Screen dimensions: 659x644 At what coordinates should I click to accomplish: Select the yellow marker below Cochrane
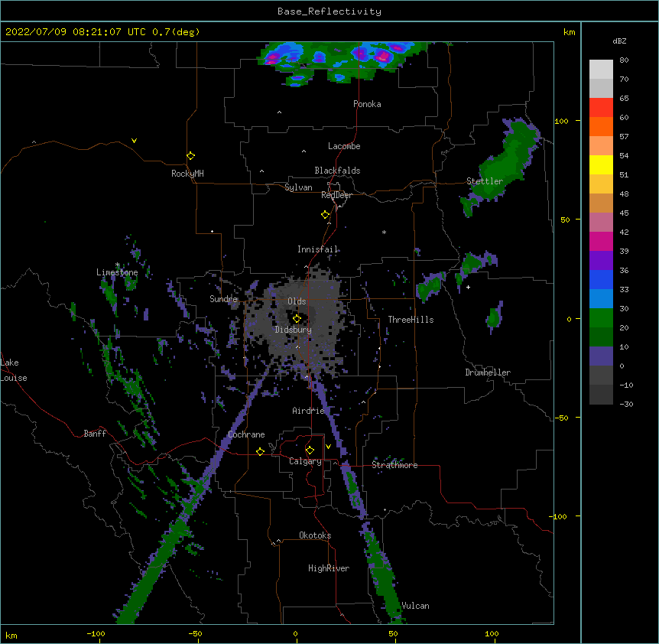tap(260, 451)
